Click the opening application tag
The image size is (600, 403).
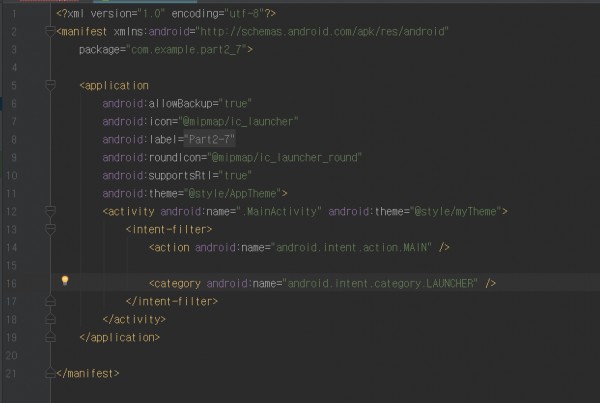coord(114,86)
